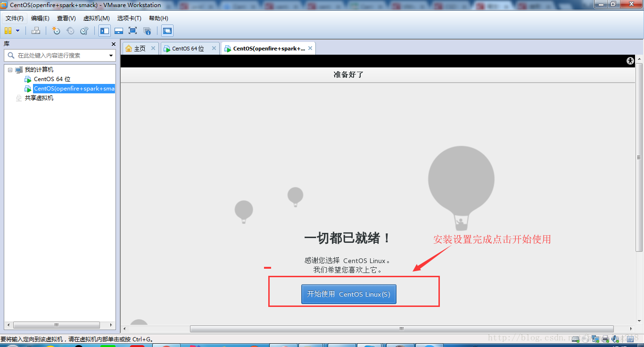
Task: Click the home icon on 主页 tab
Action: [x=129, y=49]
